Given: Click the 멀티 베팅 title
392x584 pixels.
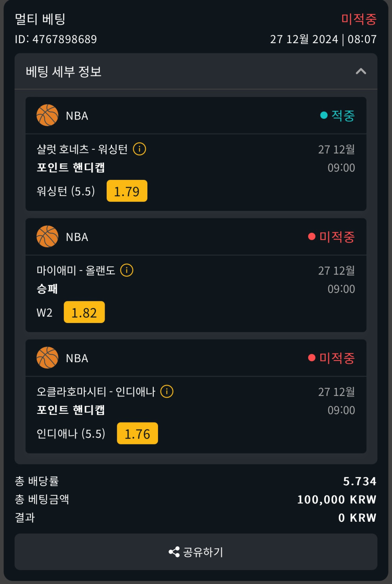Looking at the screenshot, I should click(40, 19).
